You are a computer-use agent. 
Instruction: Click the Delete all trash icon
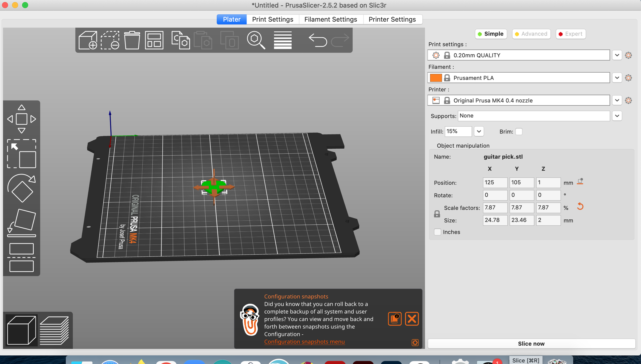click(x=132, y=40)
